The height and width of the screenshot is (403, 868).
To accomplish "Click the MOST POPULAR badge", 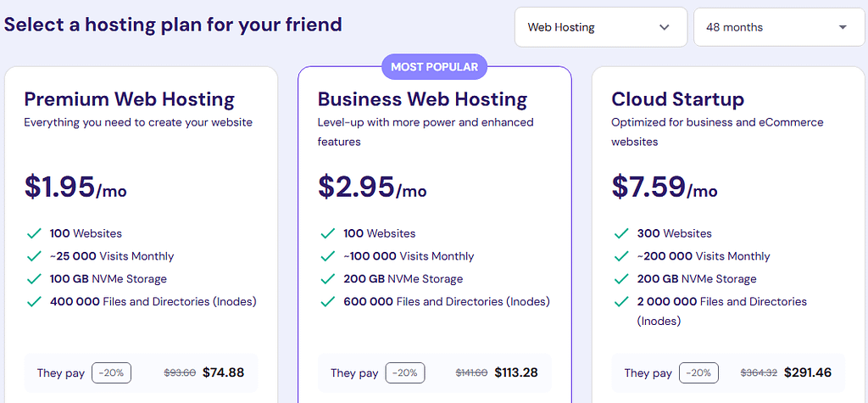I will pyautogui.click(x=434, y=67).
